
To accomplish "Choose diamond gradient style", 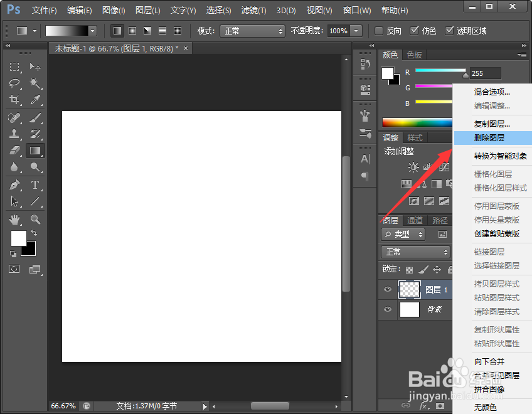I will 178,31.
